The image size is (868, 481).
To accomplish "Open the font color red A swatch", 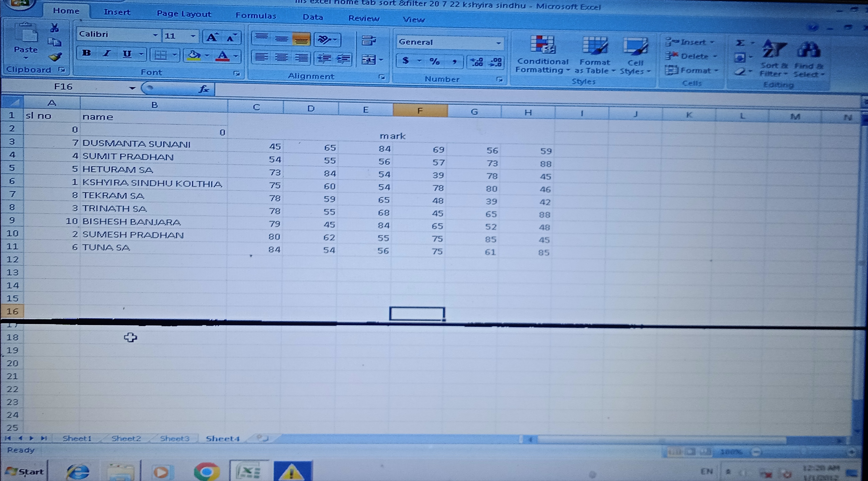I will (222, 55).
